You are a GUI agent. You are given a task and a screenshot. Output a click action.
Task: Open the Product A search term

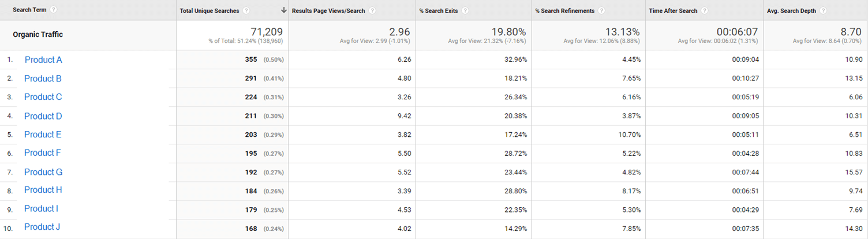click(x=43, y=60)
